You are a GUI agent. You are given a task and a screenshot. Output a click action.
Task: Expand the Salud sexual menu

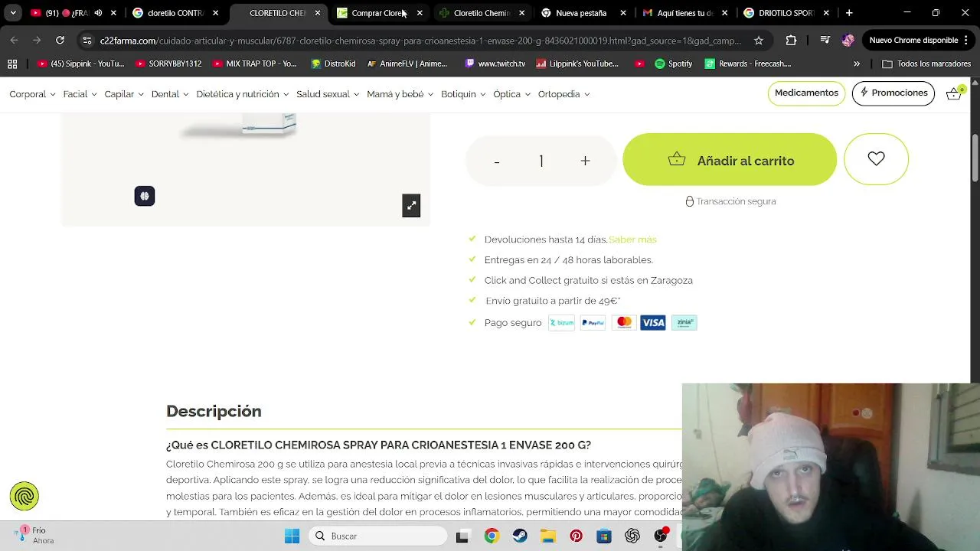pos(328,94)
